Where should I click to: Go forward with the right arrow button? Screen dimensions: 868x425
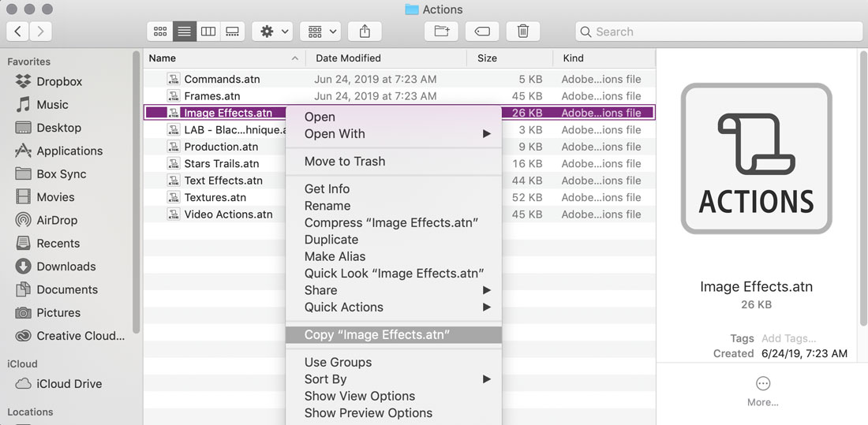click(40, 32)
